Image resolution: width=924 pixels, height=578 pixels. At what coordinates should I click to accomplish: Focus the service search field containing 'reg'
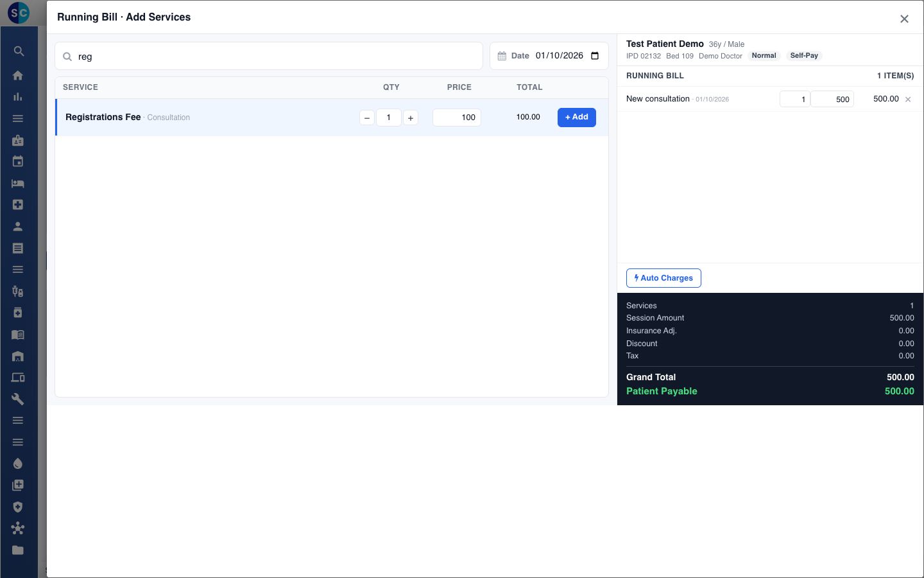[x=269, y=57]
